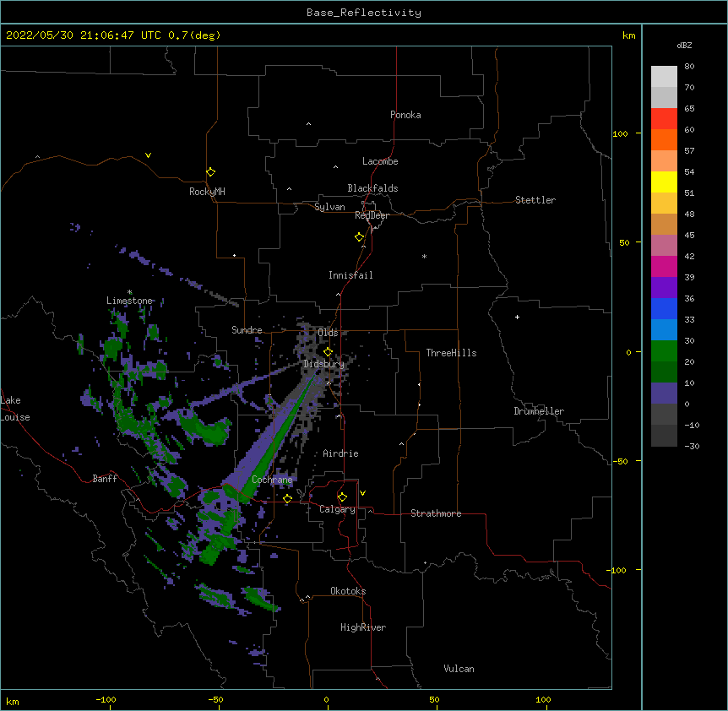This screenshot has height=711, width=728.
Task: Pick the red 60-65 dBZ swatch
Action: click(x=664, y=119)
